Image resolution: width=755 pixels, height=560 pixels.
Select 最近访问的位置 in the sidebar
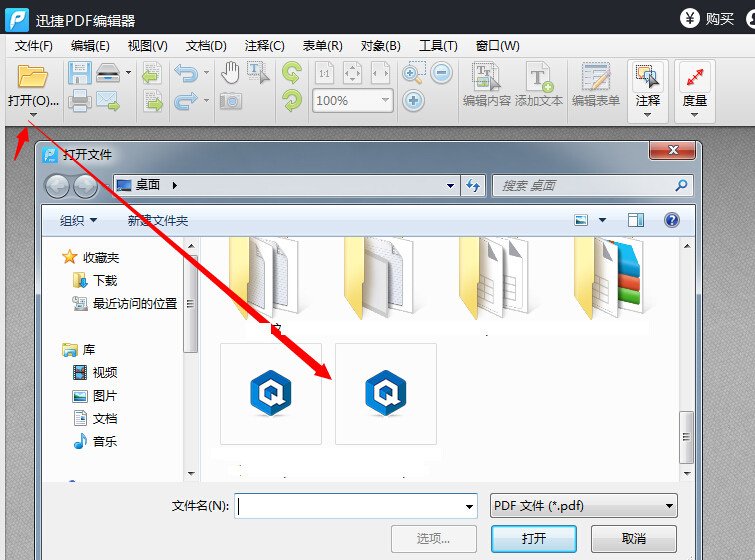[x=125, y=303]
